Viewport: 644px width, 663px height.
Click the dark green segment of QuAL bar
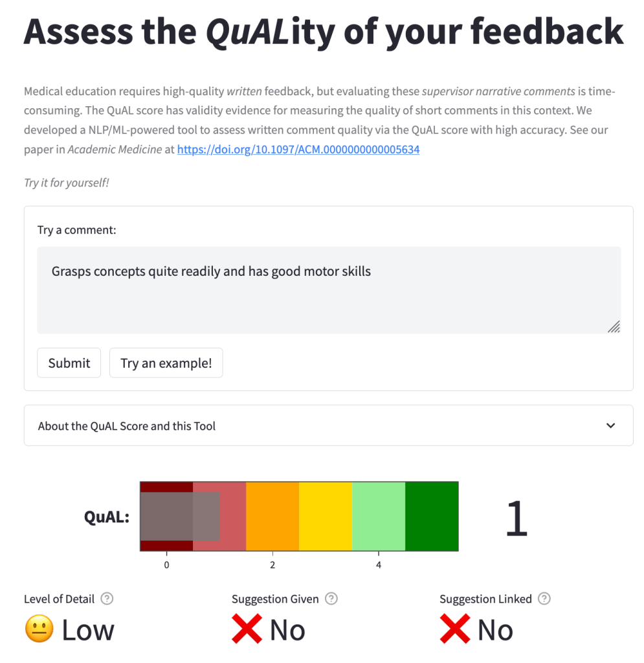click(x=432, y=516)
